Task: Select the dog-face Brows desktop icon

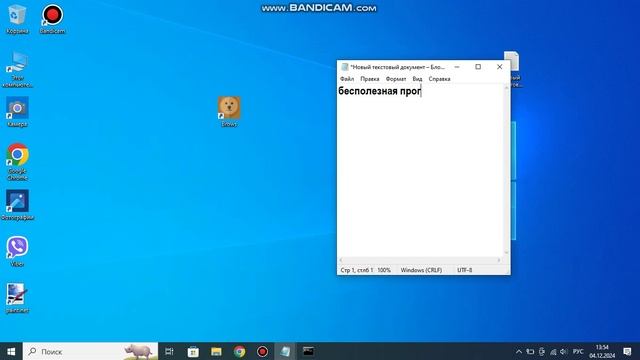Action: pyautogui.click(x=229, y=112)
